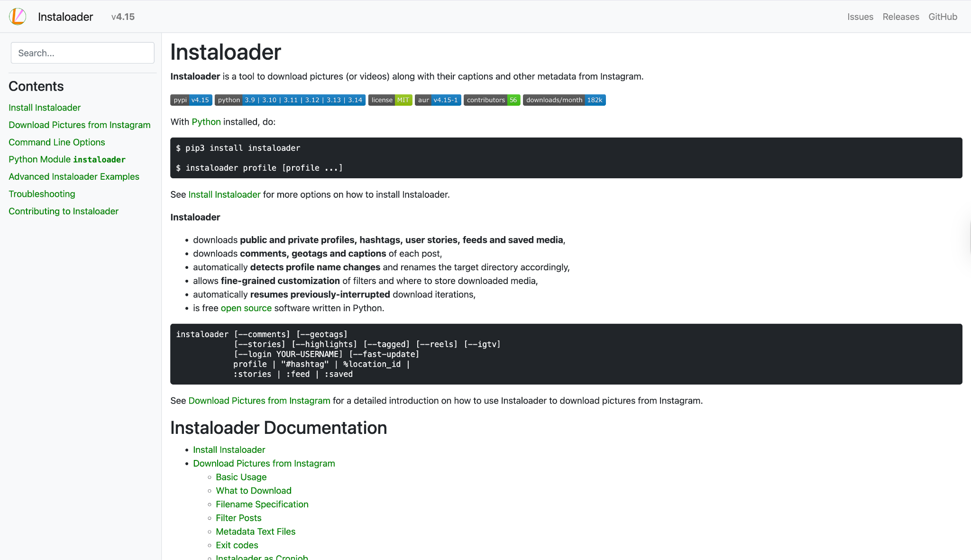Screen dimensions: 971x560
Task: Open the Python link in install instructions
Action: pyautogui.click(x=206, y=122)
